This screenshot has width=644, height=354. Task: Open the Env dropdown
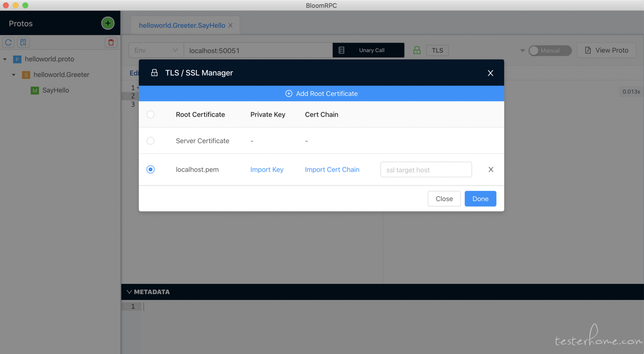pos(156,50)
